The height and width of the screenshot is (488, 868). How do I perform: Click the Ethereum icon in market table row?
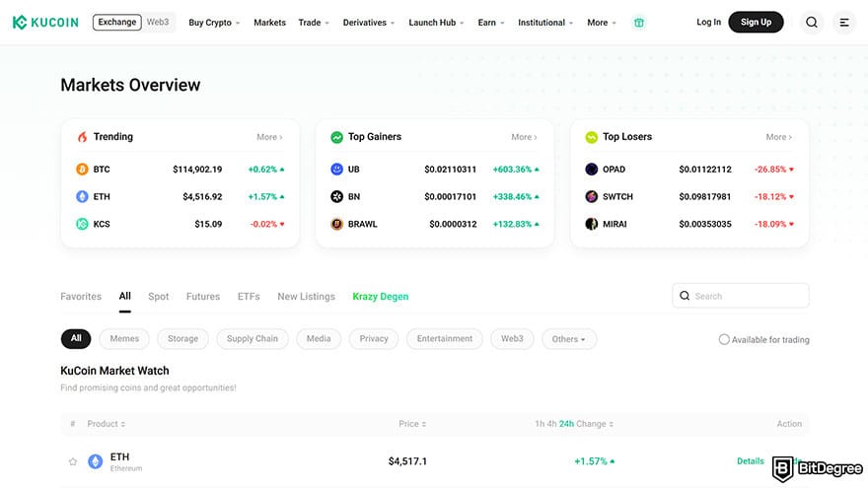[96, 461]
